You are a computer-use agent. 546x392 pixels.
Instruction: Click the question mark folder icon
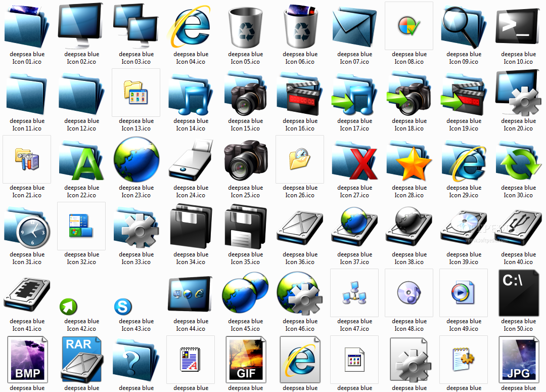(136, 361)
